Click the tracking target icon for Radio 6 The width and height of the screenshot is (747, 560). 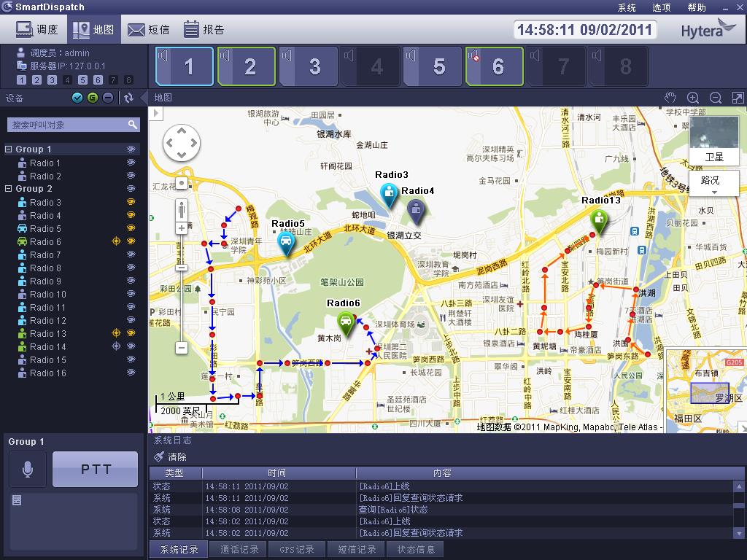point(116,241)
